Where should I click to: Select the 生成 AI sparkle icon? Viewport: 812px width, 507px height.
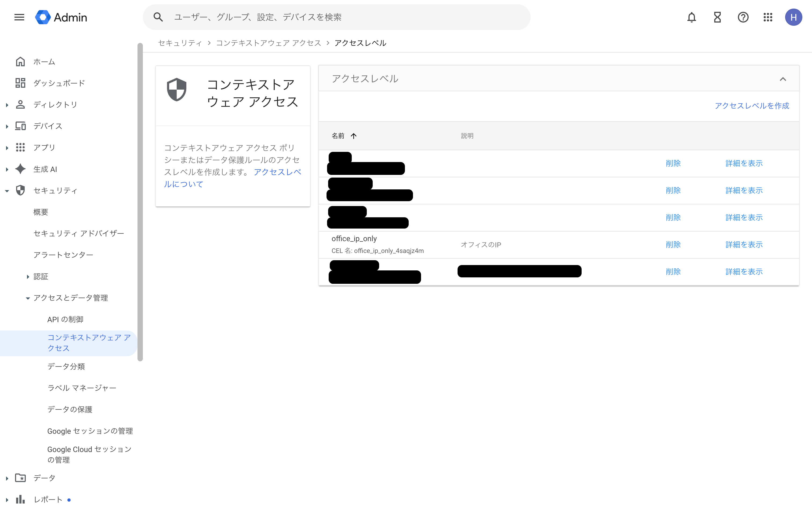[x=20, y=169]
